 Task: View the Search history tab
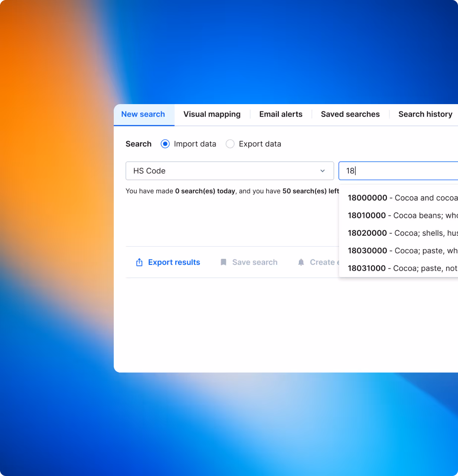[x=425, y=114]
